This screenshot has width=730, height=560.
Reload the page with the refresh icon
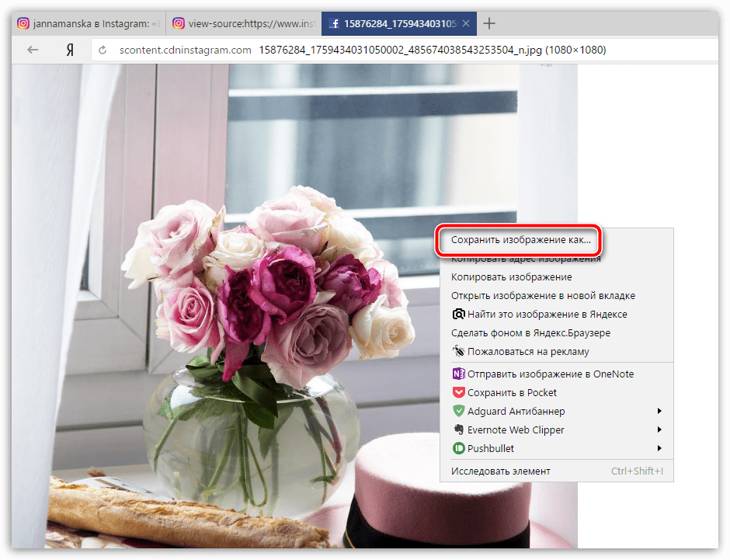tap(103, 50)
